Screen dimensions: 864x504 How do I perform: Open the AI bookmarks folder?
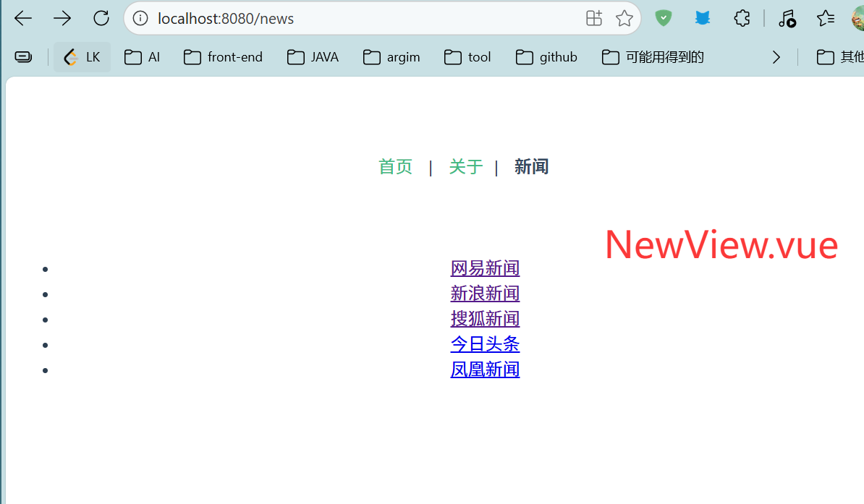tap(142, 57)
